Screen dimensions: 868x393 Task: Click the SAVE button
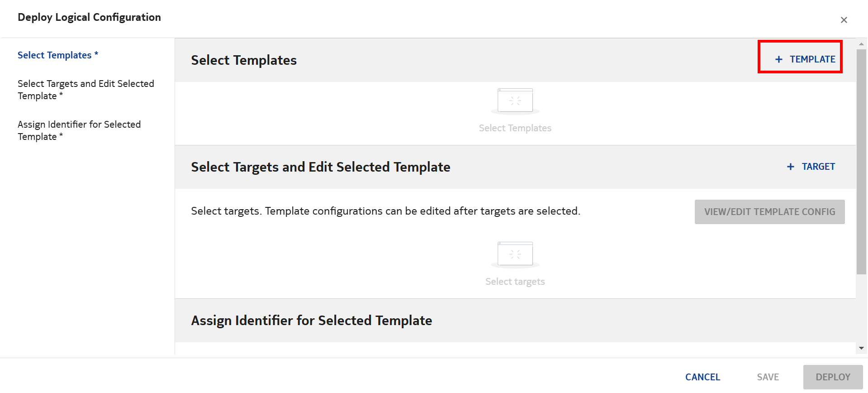[x=768, y=377]
